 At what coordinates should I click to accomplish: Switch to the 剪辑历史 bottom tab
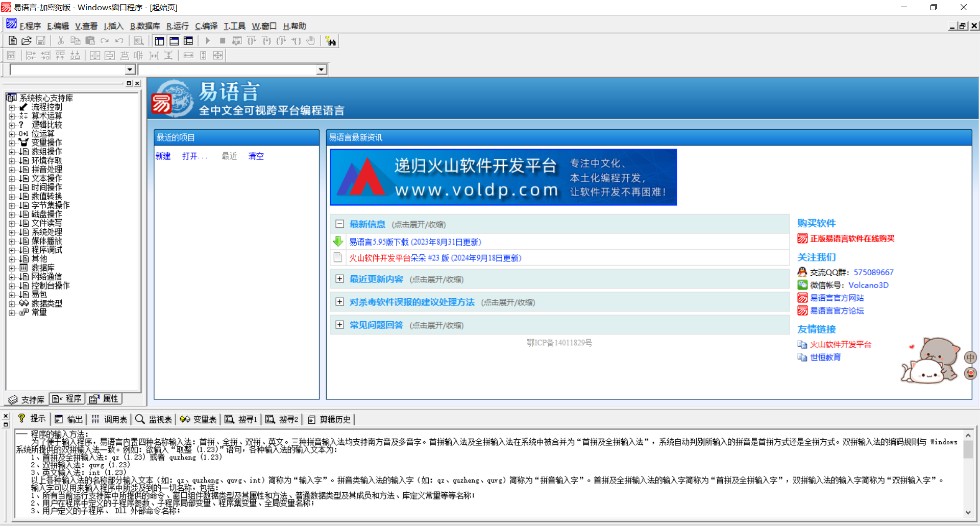pyautogui.click(x=330, y=419)
